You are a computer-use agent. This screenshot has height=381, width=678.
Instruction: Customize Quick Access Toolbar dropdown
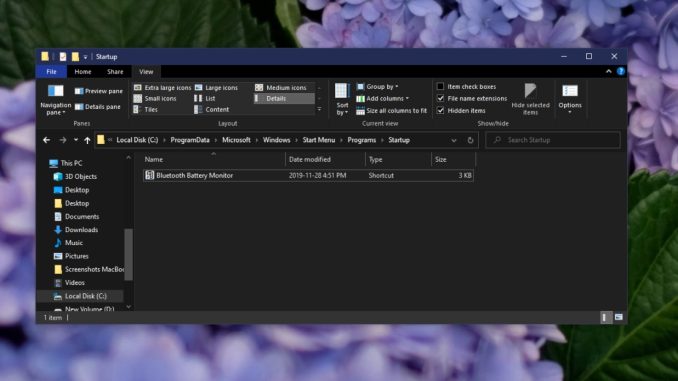(x=85, y=57)
